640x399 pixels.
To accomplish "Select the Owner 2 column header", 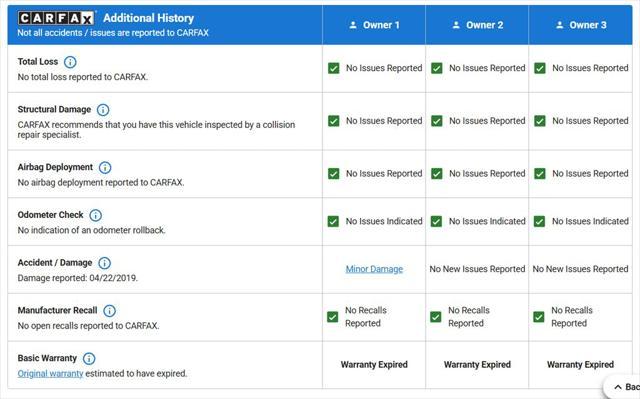I will [477, 25].
